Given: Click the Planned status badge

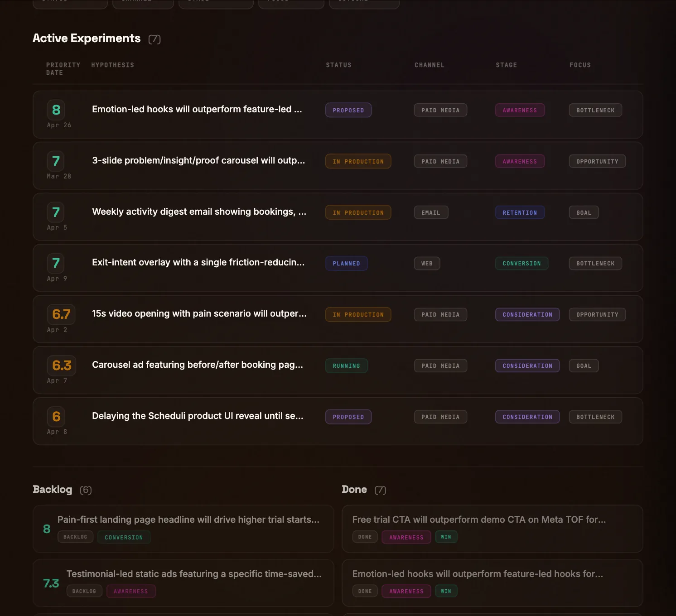Looking at the screenshot, I should pyautogui.click(x=346, y=264).
